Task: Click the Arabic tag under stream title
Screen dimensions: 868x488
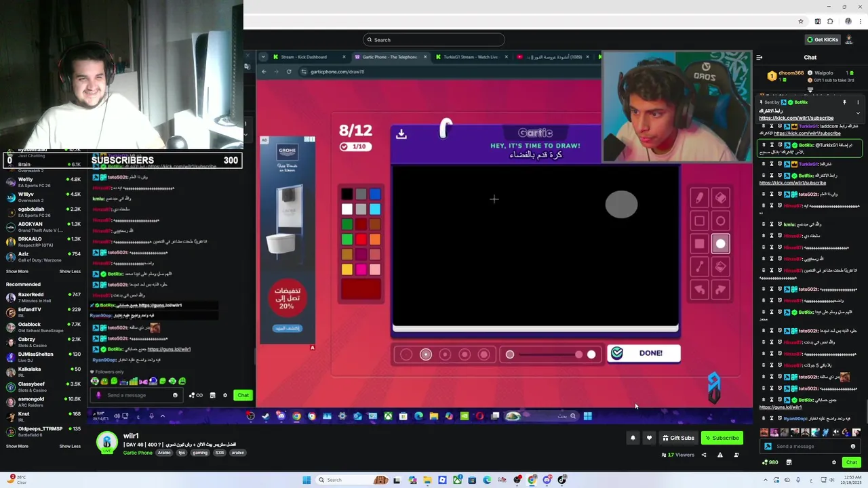Action: tap(165, 453)
